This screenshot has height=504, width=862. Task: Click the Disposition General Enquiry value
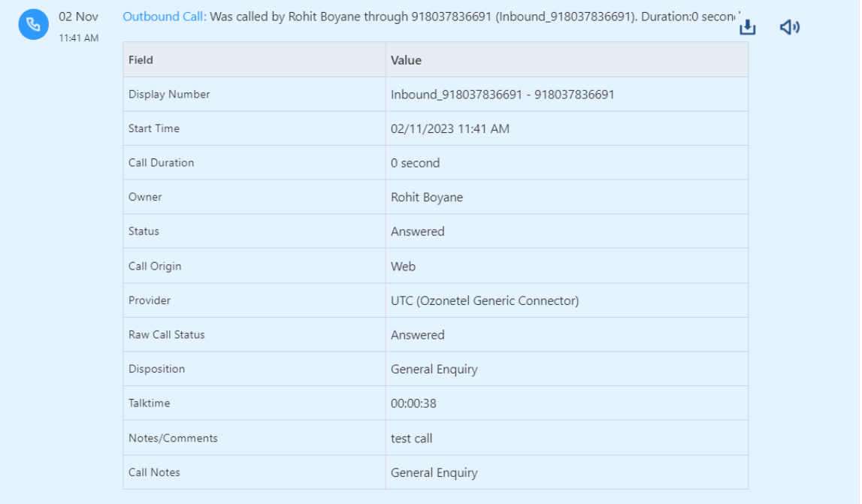coord(434,369)
